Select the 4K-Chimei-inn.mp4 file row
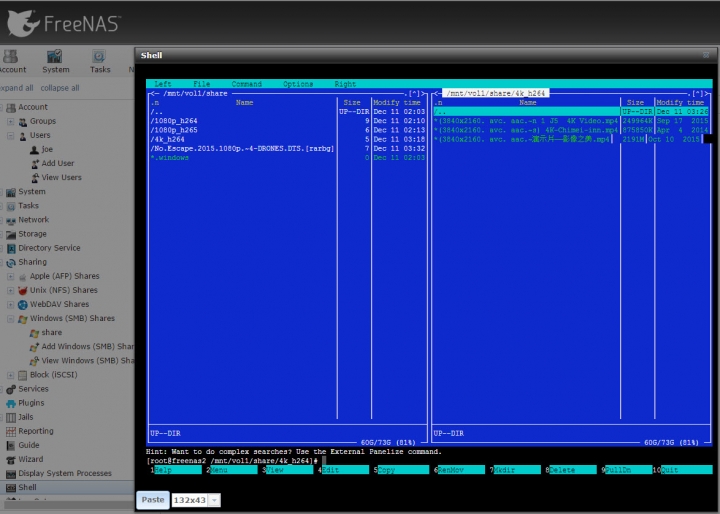 pos(571,130)
